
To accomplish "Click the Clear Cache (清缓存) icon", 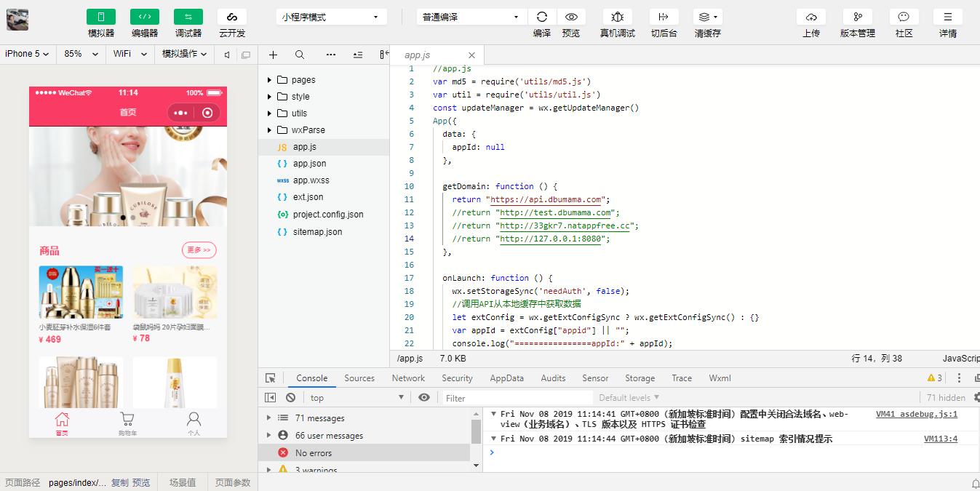I will [x=707, y=17].
